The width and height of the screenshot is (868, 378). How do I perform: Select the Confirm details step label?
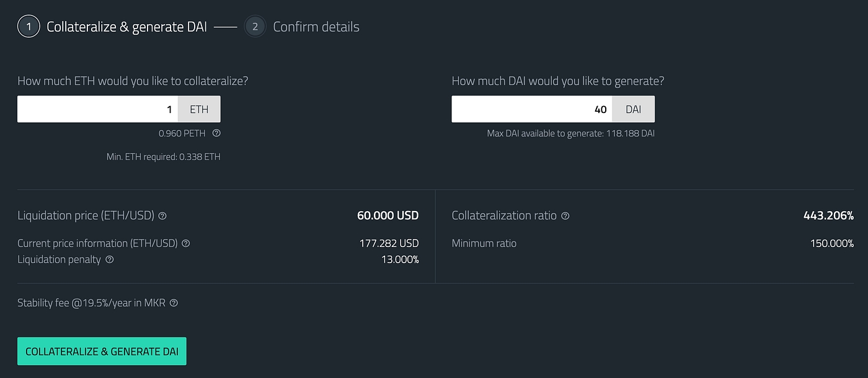316,27
